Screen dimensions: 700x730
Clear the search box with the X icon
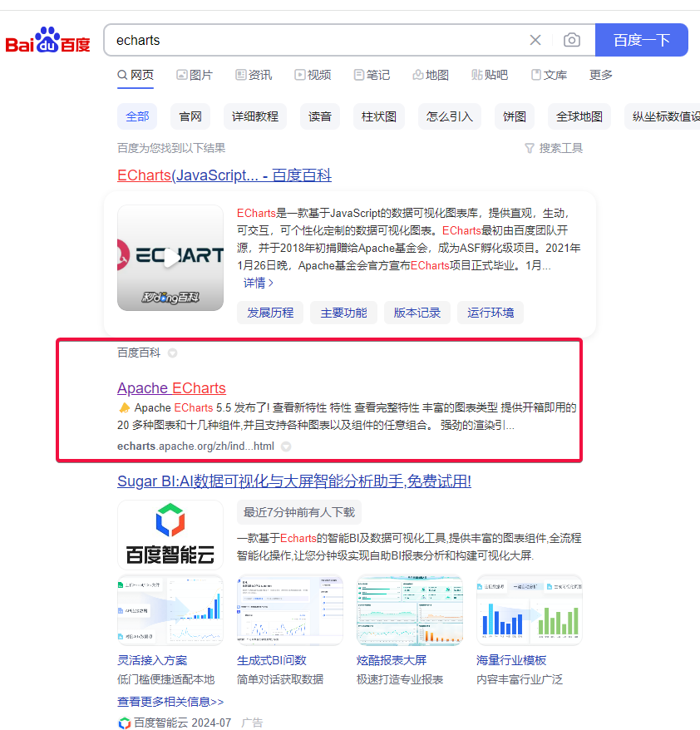(535, 40)
